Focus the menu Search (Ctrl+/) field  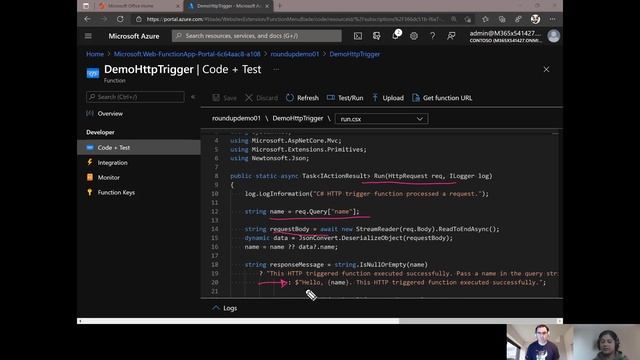pyautogui.click(x=135, y=97)
